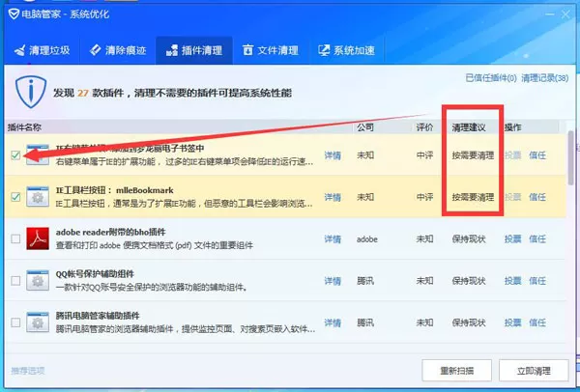The width and height of the screenshot is (580, 392).
Task: Uncheck the mlleBookmark toolbar plugin checkbox
Action: coord(15,197)
